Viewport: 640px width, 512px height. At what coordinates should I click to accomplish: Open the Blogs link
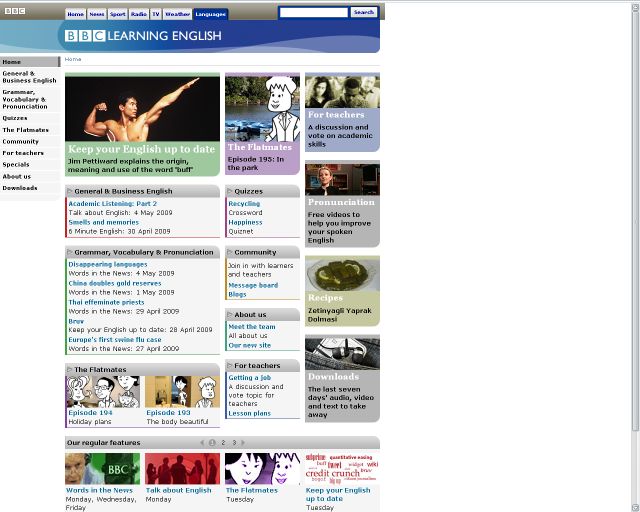[x=237, y=294]
